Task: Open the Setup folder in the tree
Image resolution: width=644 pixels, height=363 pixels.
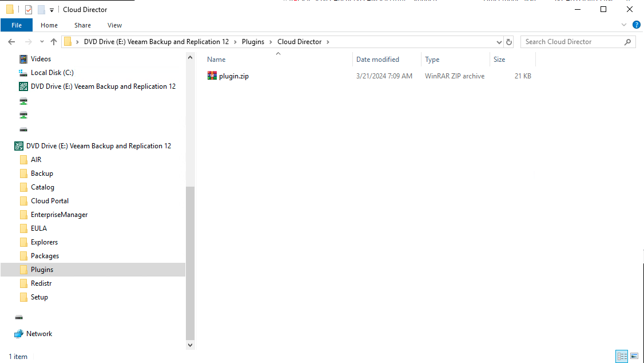Action: [x=39, y=297]
